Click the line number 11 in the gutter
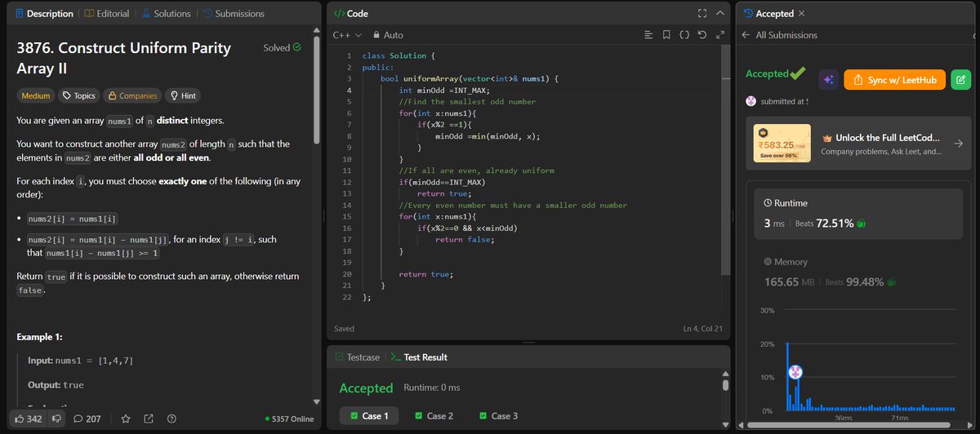 point(346,170)
